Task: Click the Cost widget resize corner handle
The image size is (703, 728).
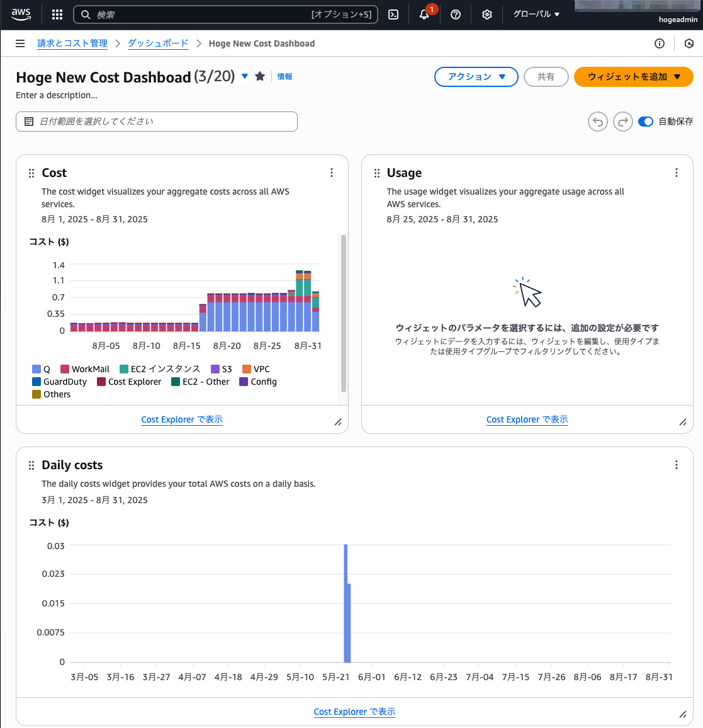Action: 338,422
